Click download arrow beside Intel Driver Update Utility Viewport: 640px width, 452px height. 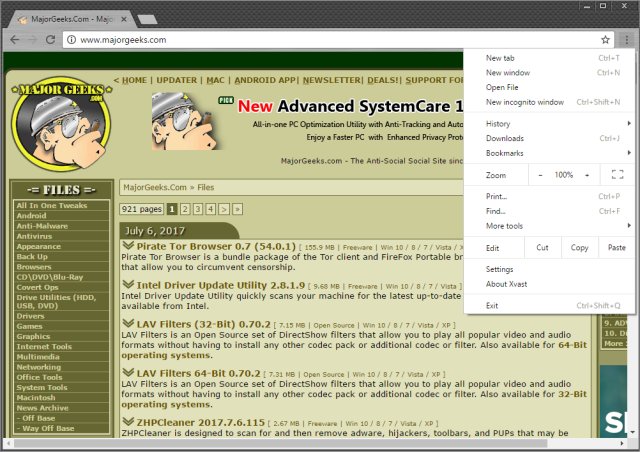pos(128,284)
